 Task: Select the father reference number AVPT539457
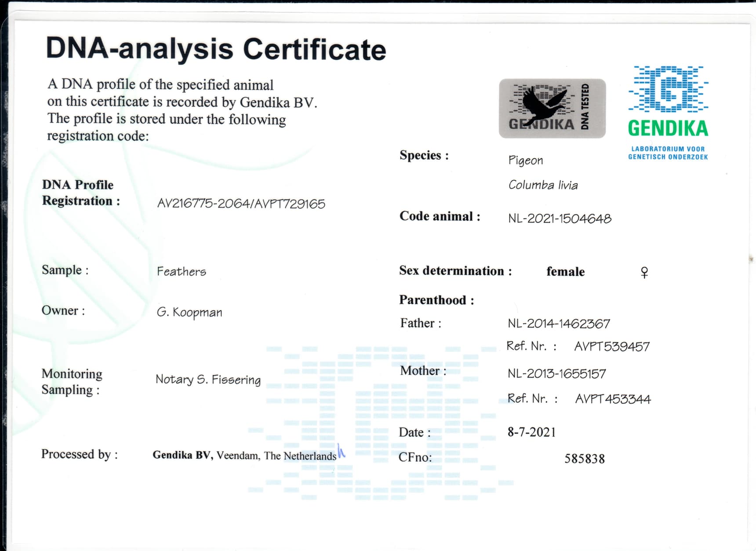tap(612, 347)
